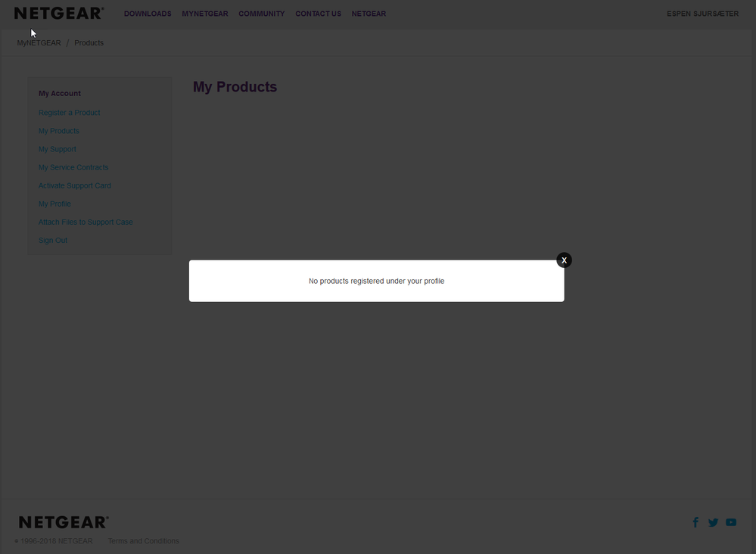Click the 1996-2018 NETGEAR copyright text
756x554 pixels.
54,541
